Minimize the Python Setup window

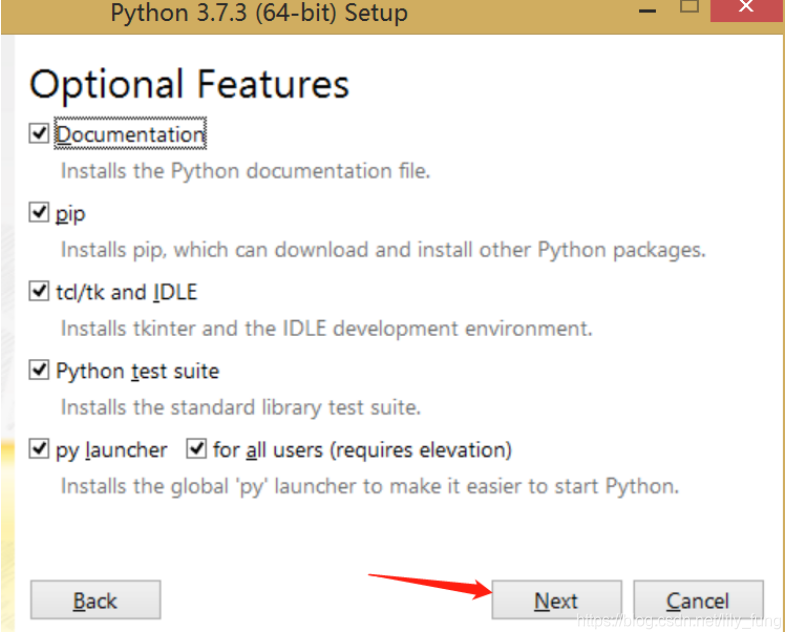coord(647,11)
